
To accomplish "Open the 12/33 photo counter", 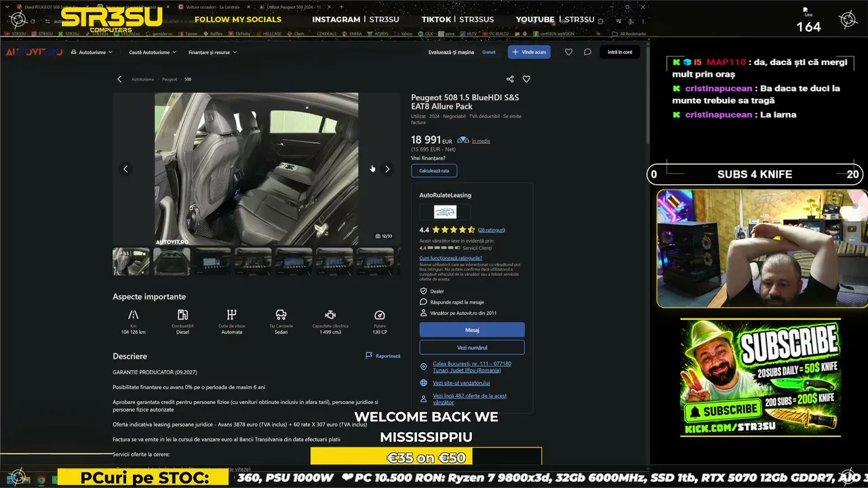I will tap(384, 236).
